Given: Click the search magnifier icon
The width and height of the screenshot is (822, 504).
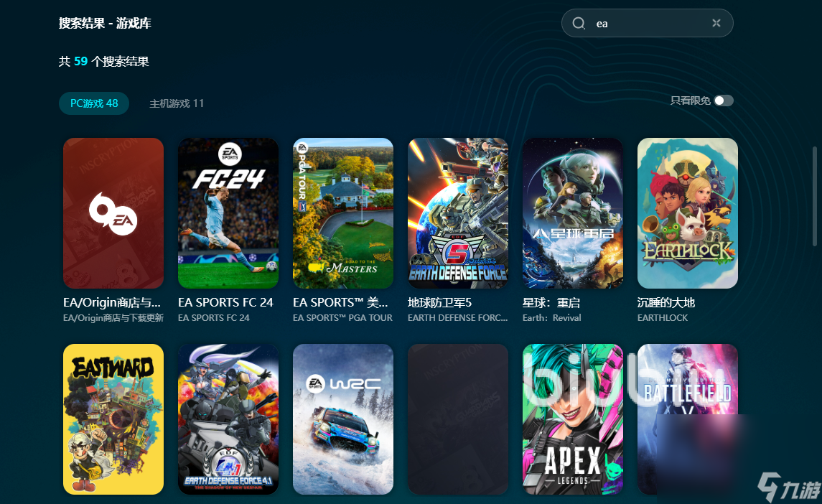Looking at the screenshot, I should (x=579, y=23).
